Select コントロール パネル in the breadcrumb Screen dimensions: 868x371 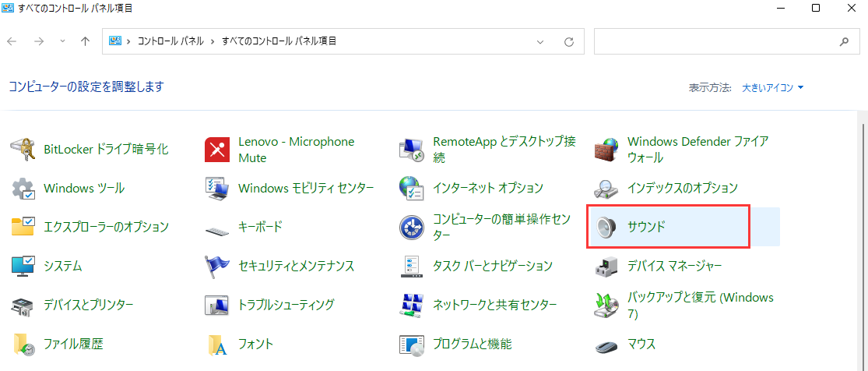coord(171,41)
